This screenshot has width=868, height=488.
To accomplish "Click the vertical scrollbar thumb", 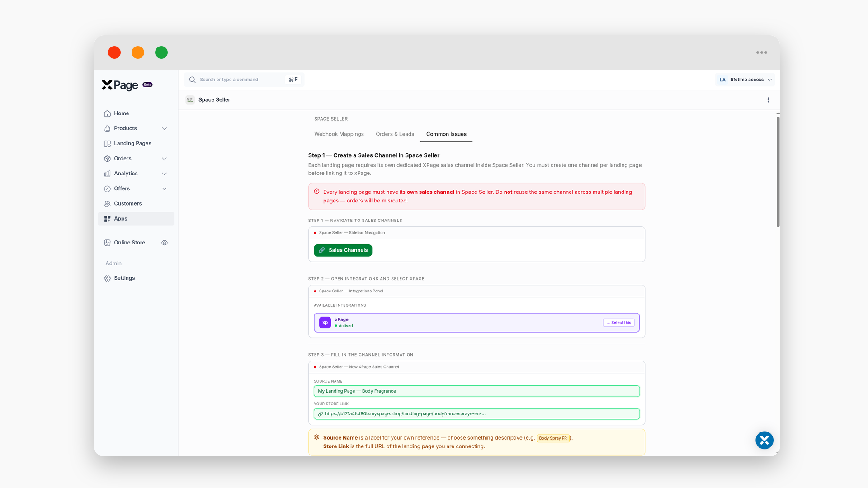I will [778, 172].
